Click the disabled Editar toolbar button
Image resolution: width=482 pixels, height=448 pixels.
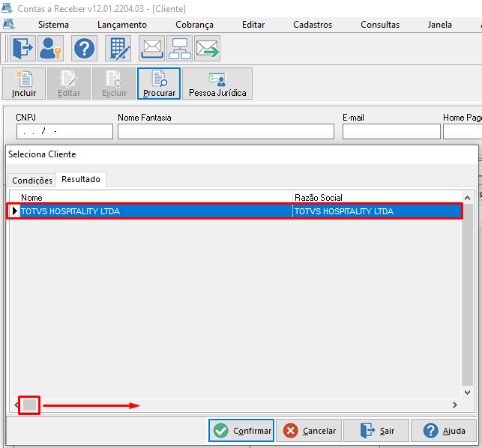69,84
